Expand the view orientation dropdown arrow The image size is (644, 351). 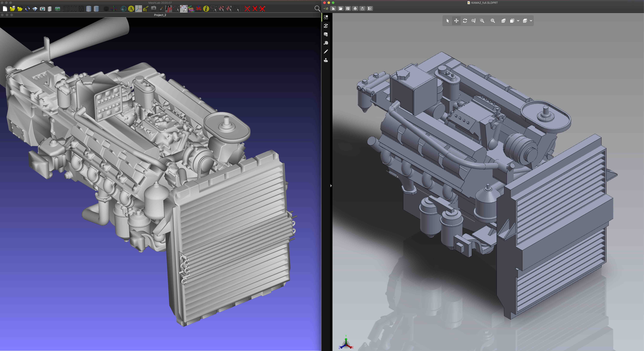point(518,21)
